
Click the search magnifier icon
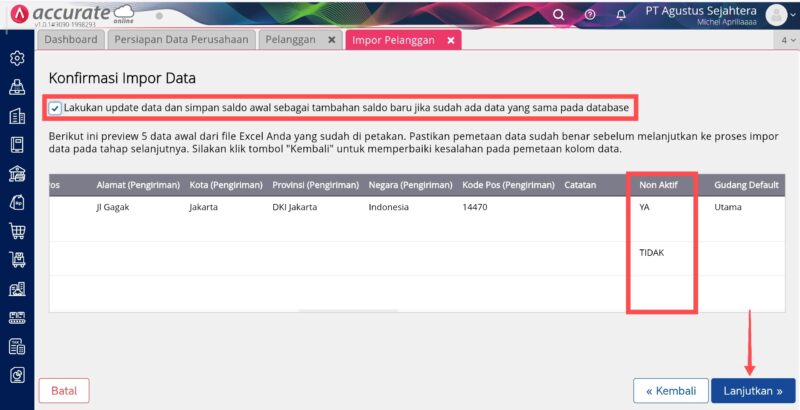559,15
